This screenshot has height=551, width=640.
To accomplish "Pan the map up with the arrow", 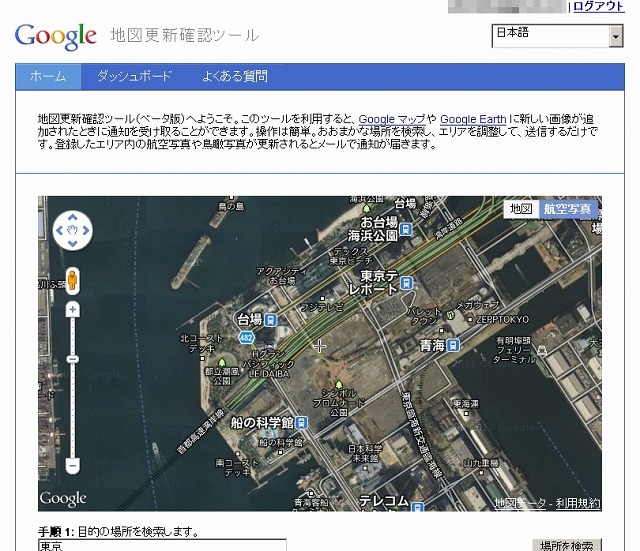I will 73,218.
